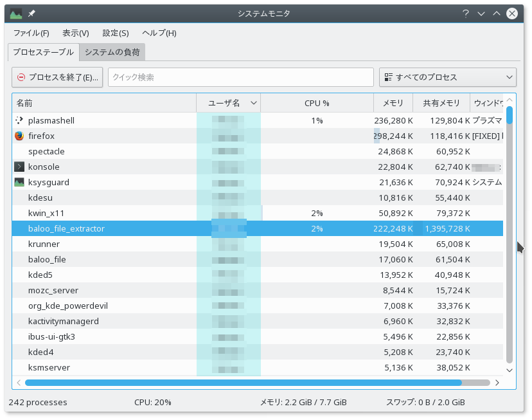Viewport: 532px width, 420px height.
Task: Select the spectacle process row
Action: (x=258, y=151)
